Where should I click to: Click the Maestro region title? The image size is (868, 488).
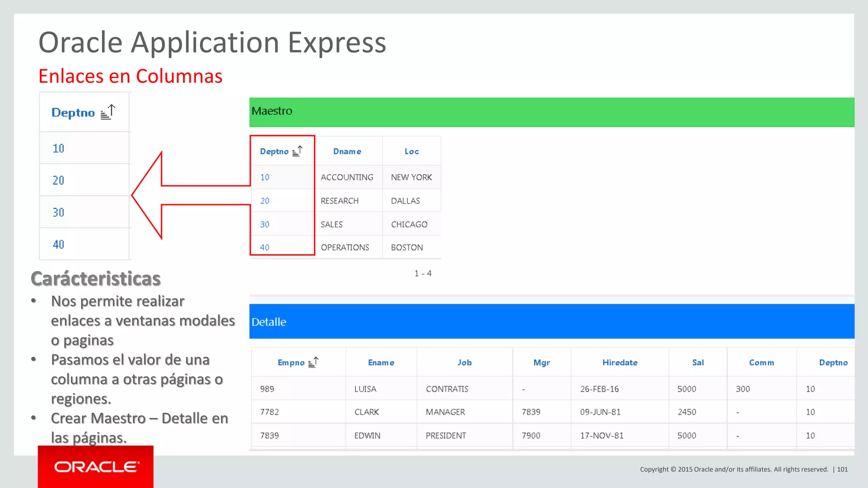tap(272, 111)
